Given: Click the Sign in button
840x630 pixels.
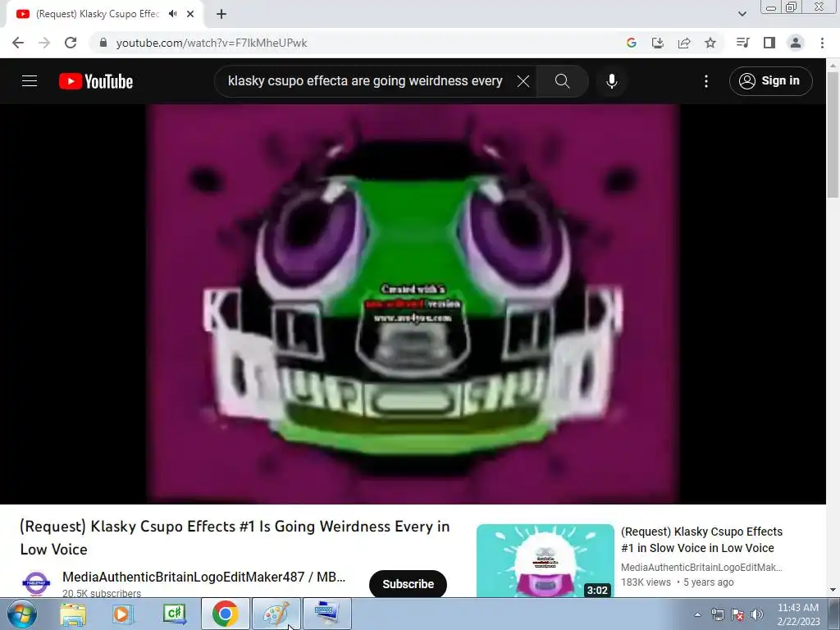Looking at the screenshot, I should tap(771, 81).
